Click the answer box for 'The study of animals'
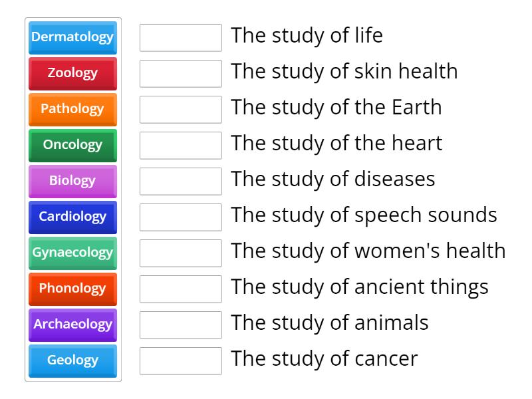Screen dimensions: 532x399 pos(181,325)
